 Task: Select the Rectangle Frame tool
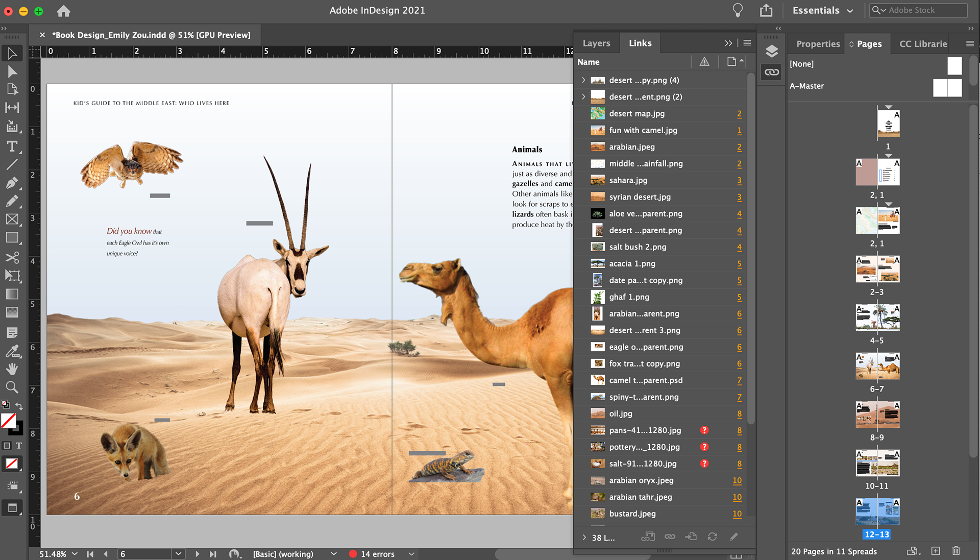[12, 220]
